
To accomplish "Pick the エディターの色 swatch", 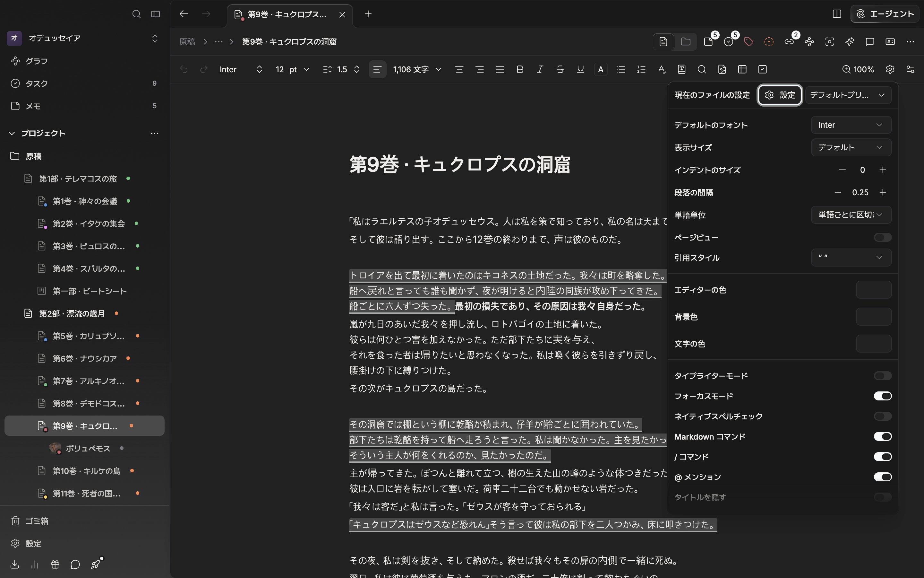I will pos(874,290).
